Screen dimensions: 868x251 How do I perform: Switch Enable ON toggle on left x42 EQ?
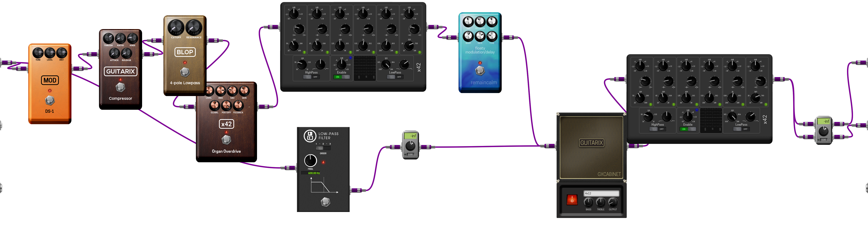[x=341, y=77]
